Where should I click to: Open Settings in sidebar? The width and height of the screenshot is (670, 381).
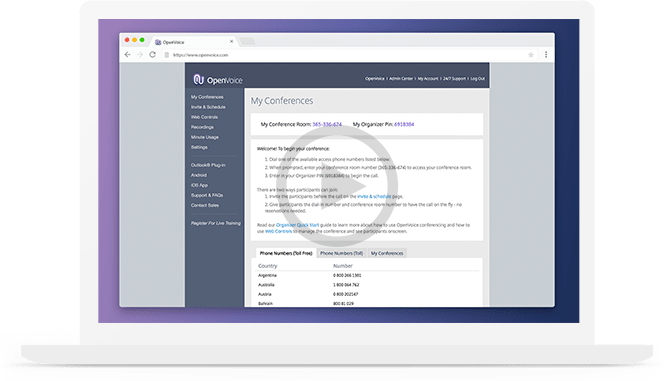199,147
